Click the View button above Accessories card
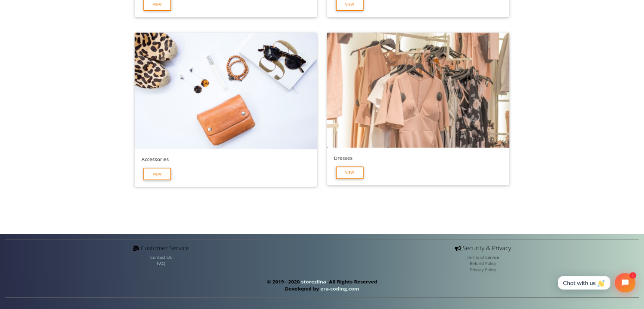Image resolution: width=644 pixels, height=309 pixels. [x=157, y=5]
